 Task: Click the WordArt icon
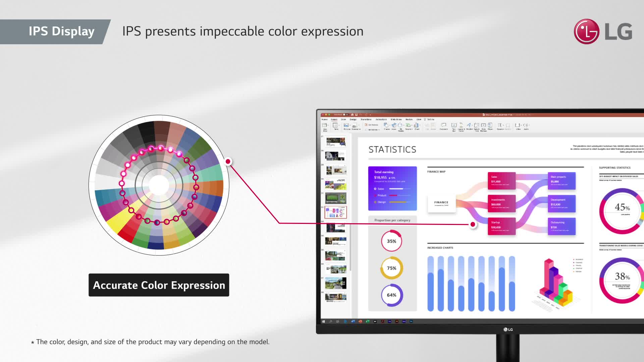(x=469, y=125)
